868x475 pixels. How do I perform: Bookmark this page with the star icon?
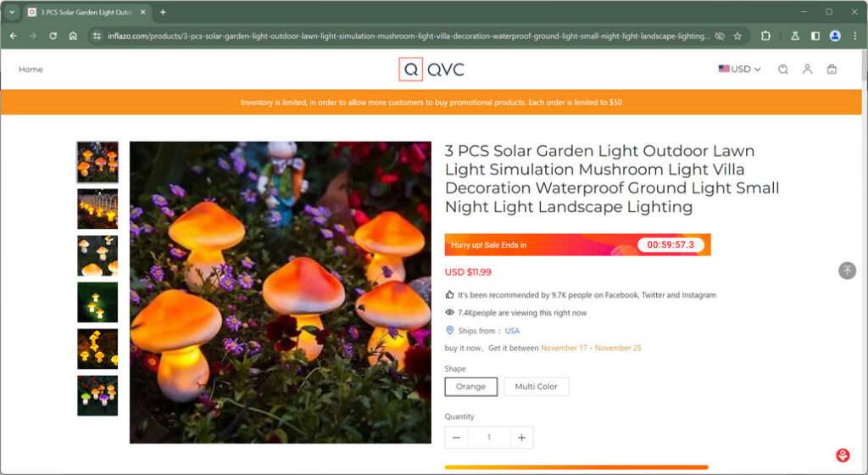pyautogui.click(x=737, y=36)
